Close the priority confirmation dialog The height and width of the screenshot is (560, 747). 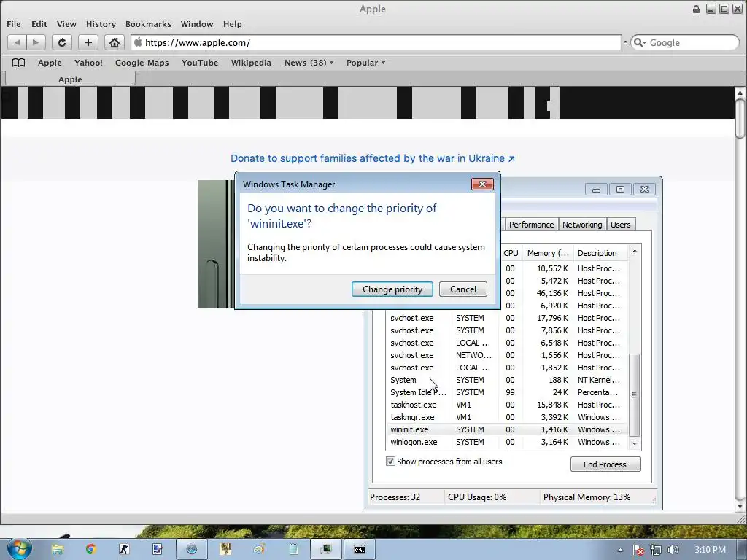(x=482, y=184)
